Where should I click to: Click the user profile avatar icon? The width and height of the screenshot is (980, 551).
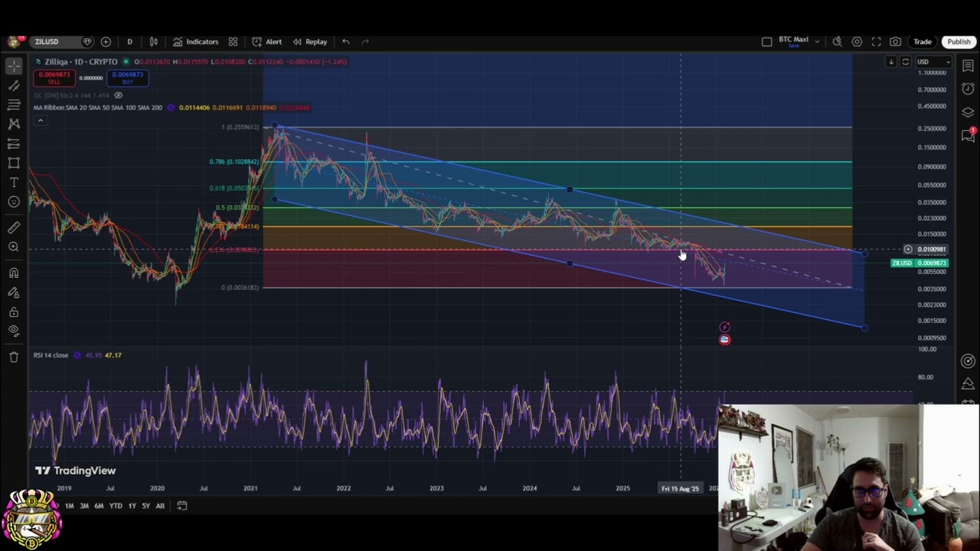click(14, 41)
